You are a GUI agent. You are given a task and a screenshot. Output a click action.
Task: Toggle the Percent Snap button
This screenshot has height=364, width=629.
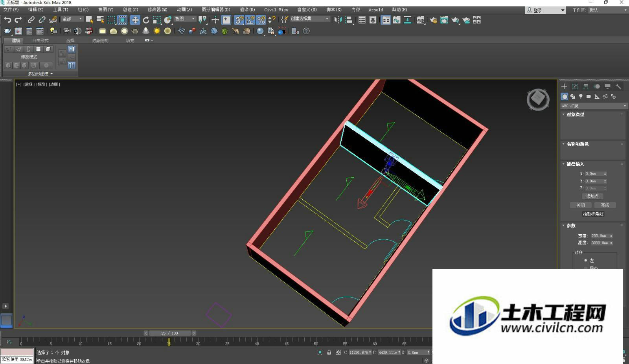(x=261, y=20)
